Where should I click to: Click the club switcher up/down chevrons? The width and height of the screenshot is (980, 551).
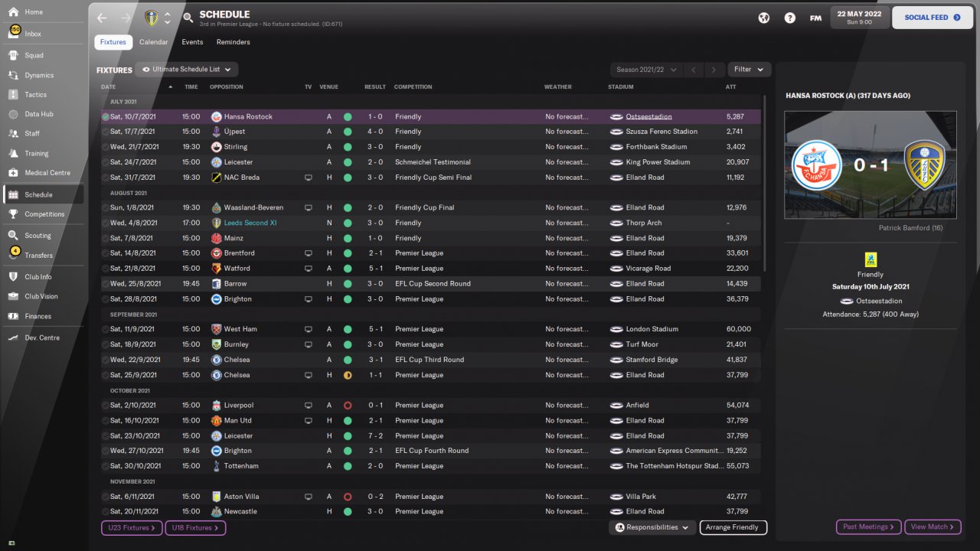pyautogui.click(x=168, y=18)
